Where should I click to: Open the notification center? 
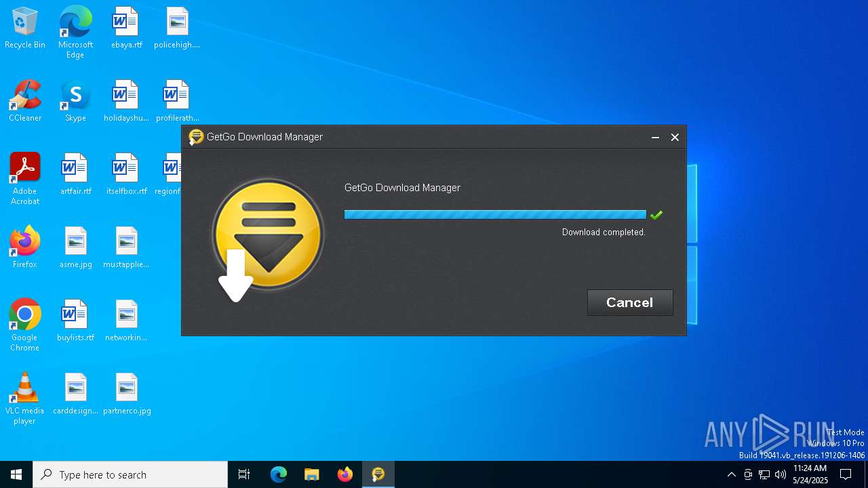coord(846,474)
